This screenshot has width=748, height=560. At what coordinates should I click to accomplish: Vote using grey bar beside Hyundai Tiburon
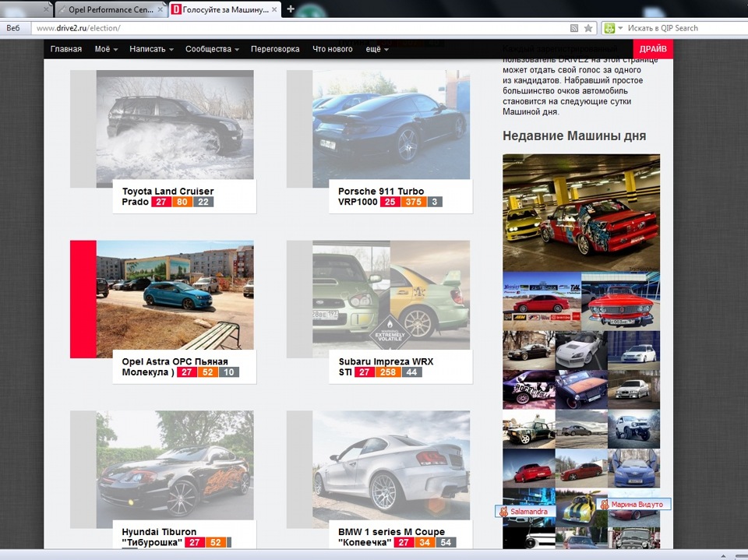point(83,470)
